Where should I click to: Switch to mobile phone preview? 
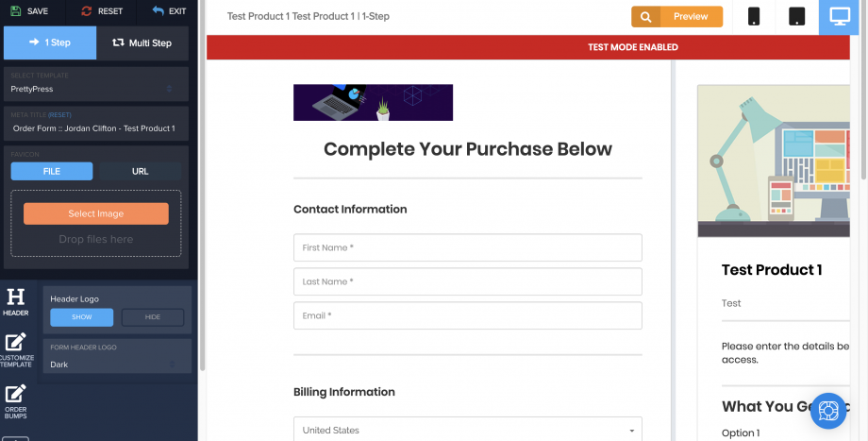(754, 17)
